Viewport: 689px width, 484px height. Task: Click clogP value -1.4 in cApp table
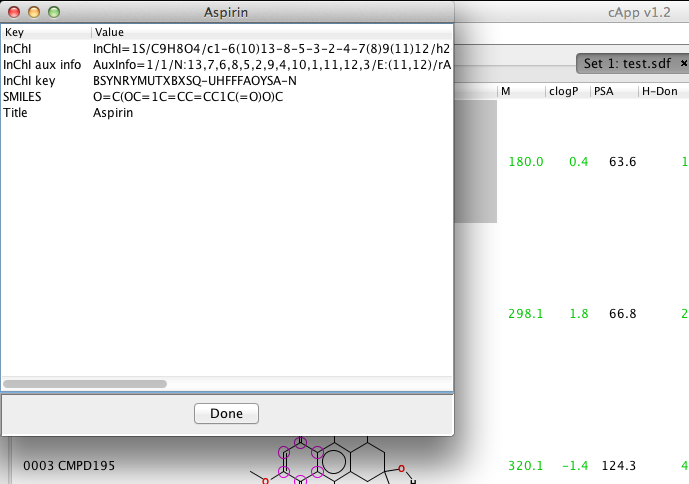(575, 466)
